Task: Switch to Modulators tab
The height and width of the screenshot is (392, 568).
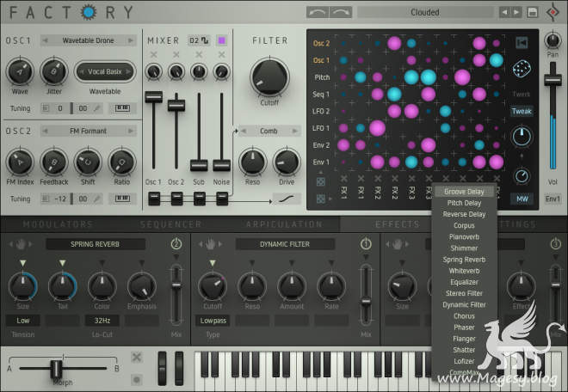Action: pyautogui.click(x=58, y=224)
